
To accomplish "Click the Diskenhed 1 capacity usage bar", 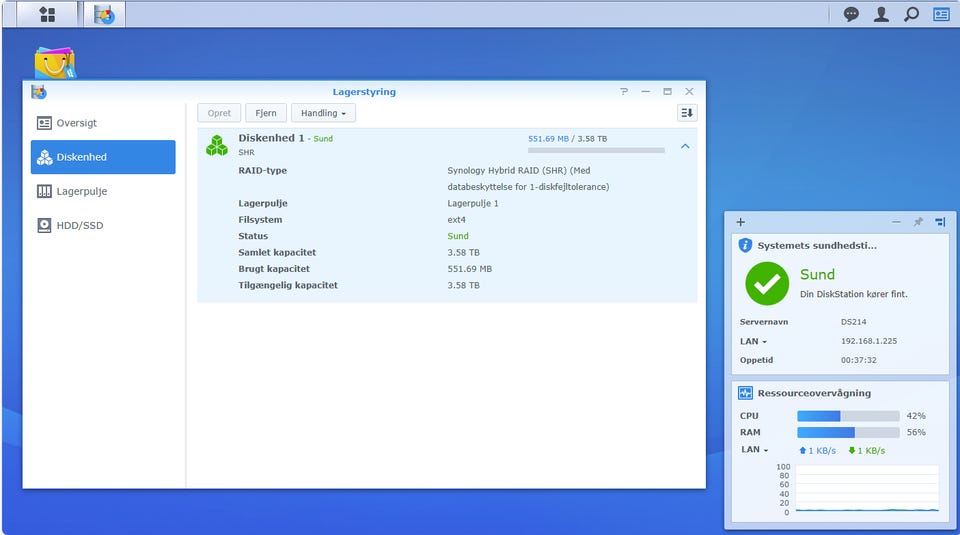I will point(596,150).
